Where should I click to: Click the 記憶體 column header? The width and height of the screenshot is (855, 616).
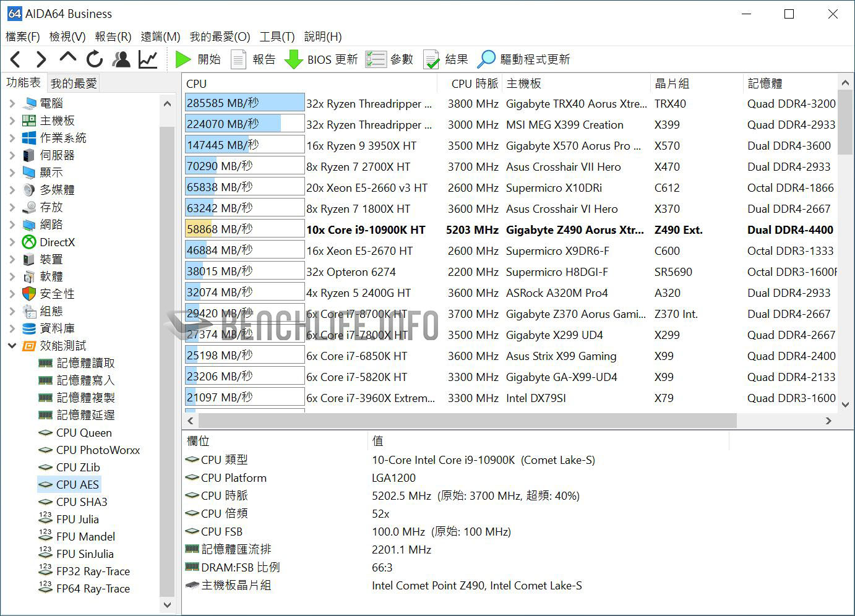pos(765,83)
